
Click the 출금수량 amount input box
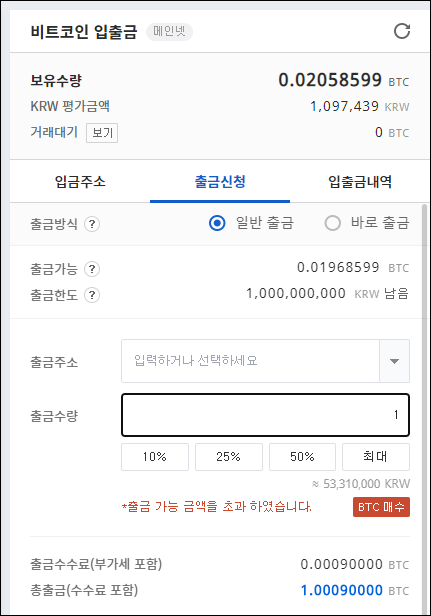[x=265, y=415]
